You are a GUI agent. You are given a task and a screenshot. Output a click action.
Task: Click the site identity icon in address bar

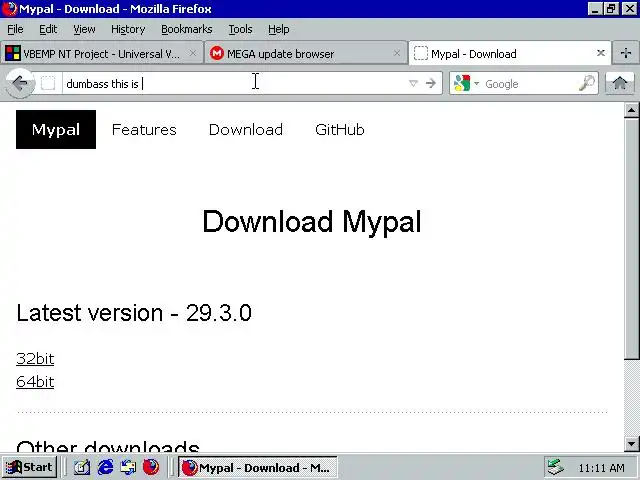(48, 83)
